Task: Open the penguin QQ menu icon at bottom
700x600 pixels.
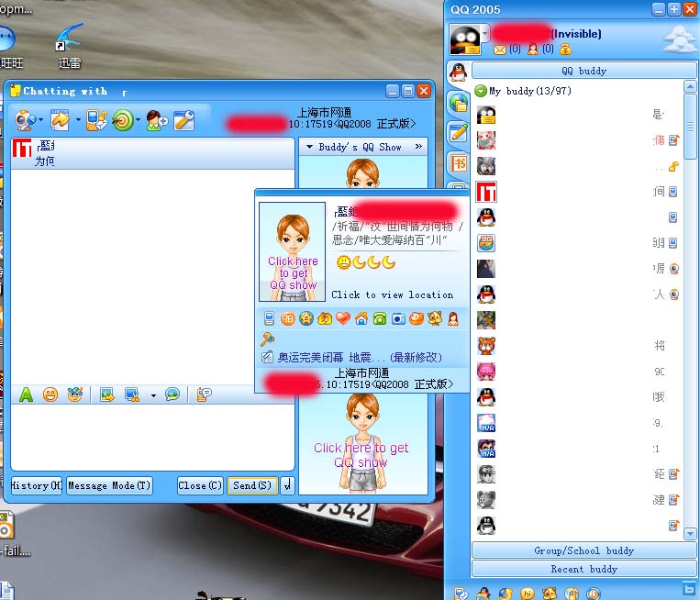Action: pyautogui.click(x=483, y=594)
